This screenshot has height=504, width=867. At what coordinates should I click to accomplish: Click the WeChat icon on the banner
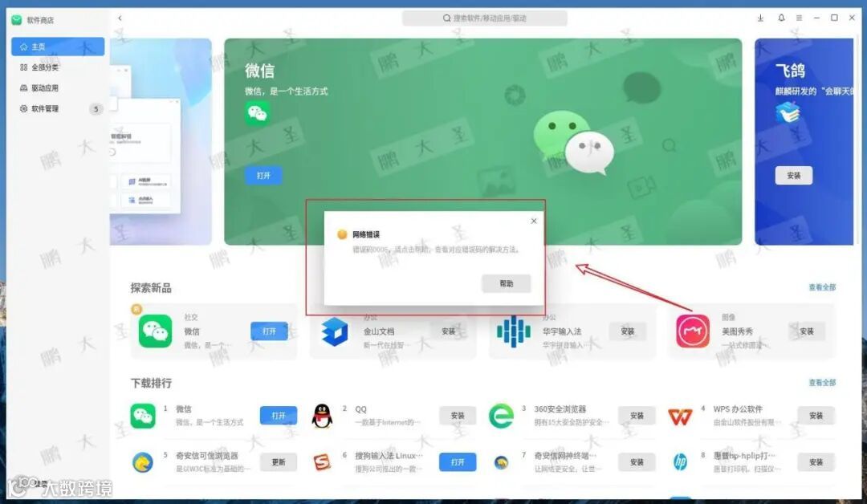click(x=257, y=113)
